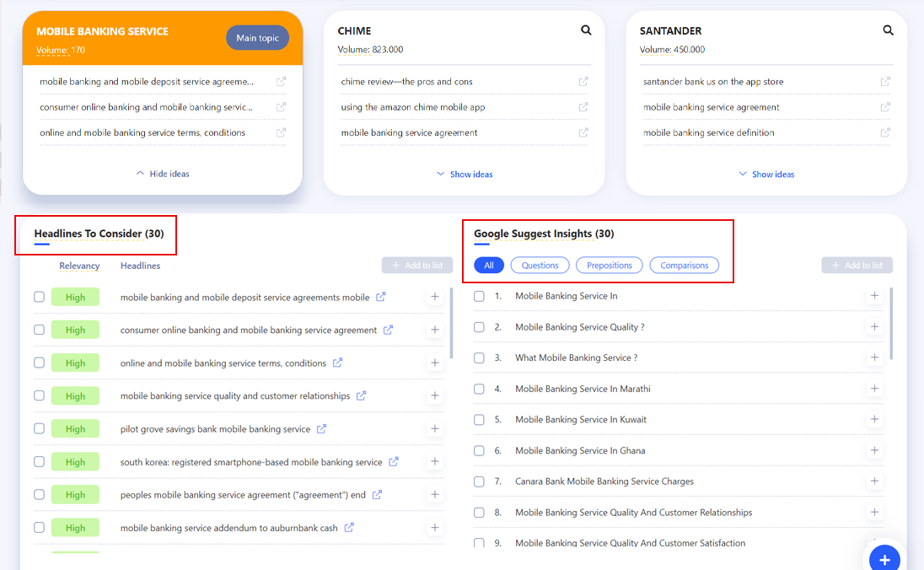
Task: Open link icon beside 'pilot grove savings bank' headline
Action: [x=322, y=428]
